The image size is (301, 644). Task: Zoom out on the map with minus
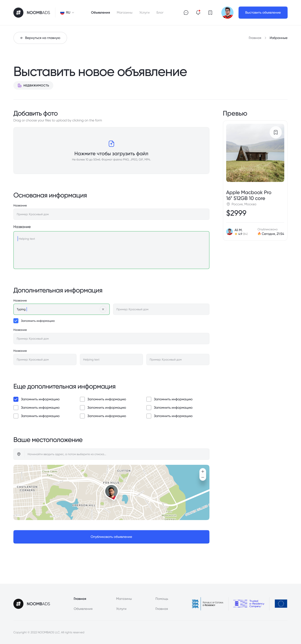pos(203,477)
